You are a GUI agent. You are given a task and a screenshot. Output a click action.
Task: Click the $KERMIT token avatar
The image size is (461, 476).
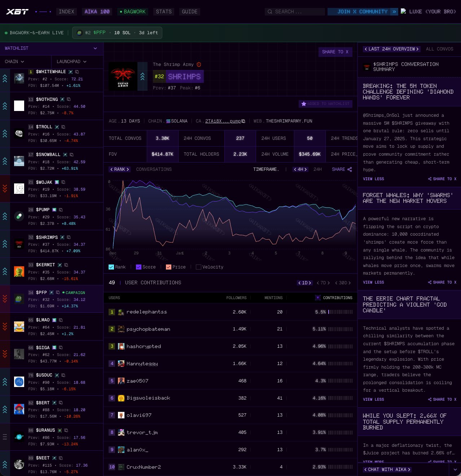(19, 272)
